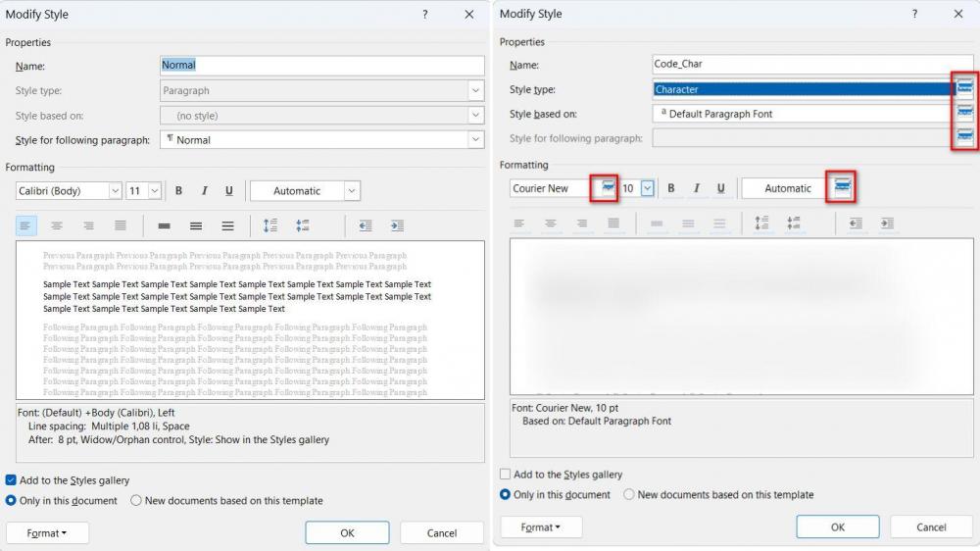Click Bold in the Normal style dialog
This screenshot has width=980, height=551.
coord(178,191)
